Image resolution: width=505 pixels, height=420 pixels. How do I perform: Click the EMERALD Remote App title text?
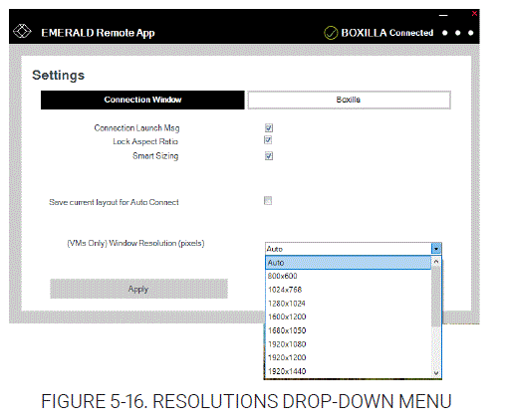(98, 33)
